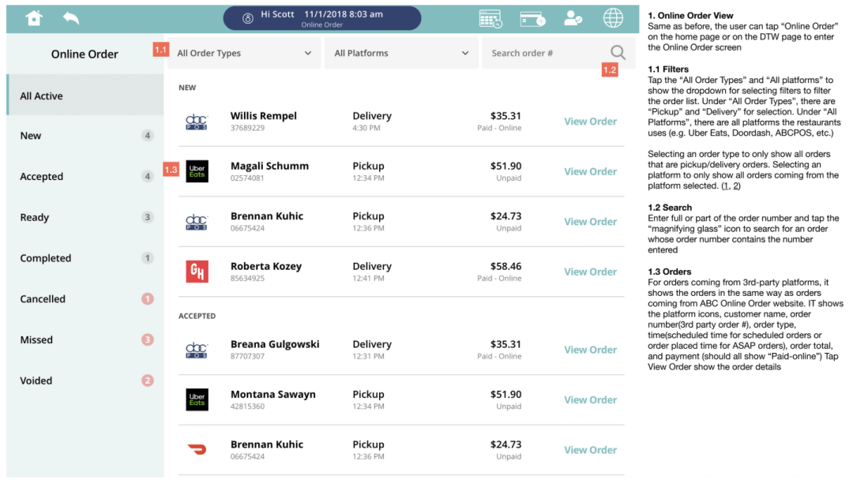Viewport: 868px width, 487px height.
Task: Open the add payment card icon
Action: coord(532,20)
